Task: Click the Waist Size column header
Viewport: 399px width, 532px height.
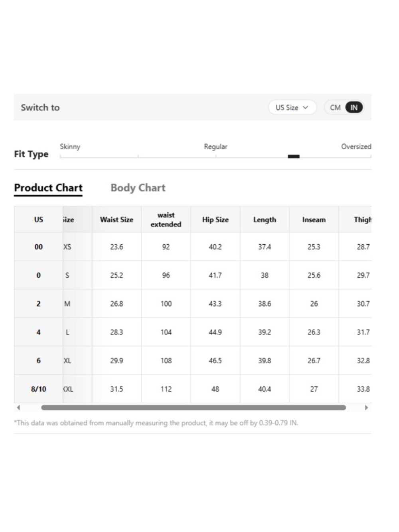Action: point(117,220)
